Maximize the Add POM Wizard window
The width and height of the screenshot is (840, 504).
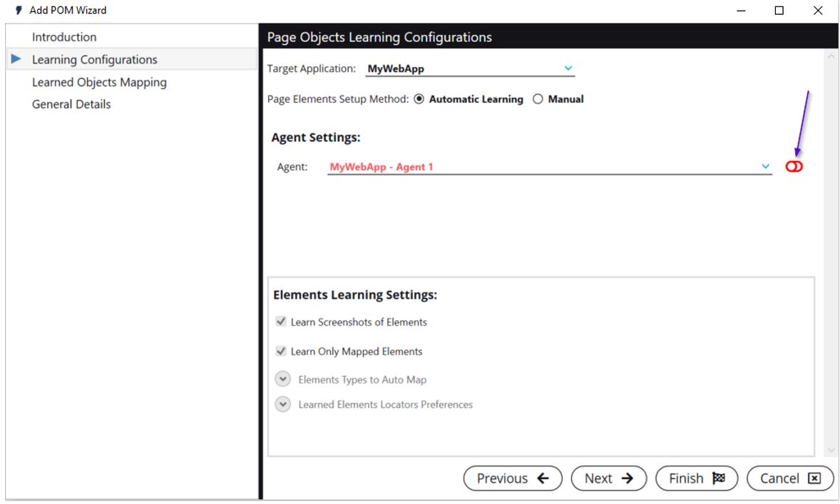pyautogui.click(x=779, y=11)
